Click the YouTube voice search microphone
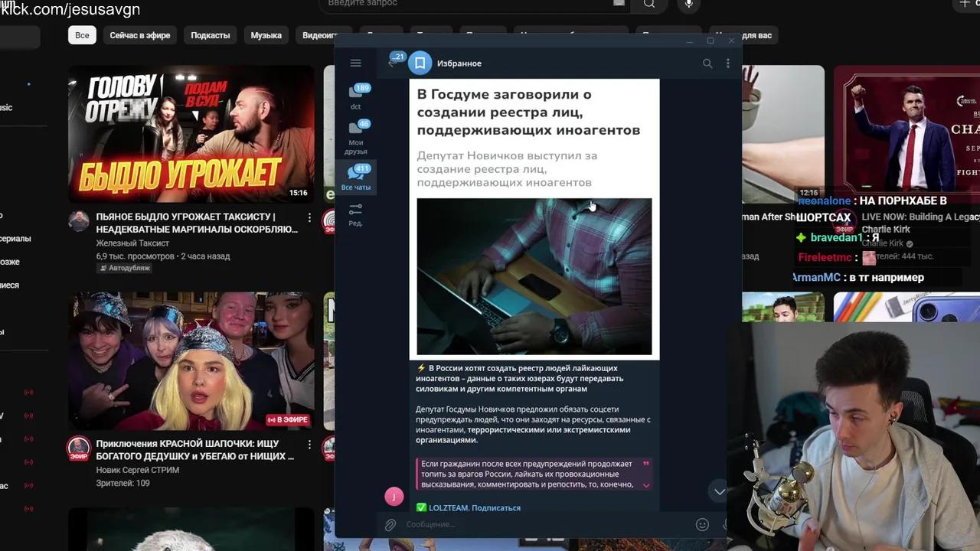Viewport: 980px width, 551px height. pyautogui.click(x=689, y=4)
